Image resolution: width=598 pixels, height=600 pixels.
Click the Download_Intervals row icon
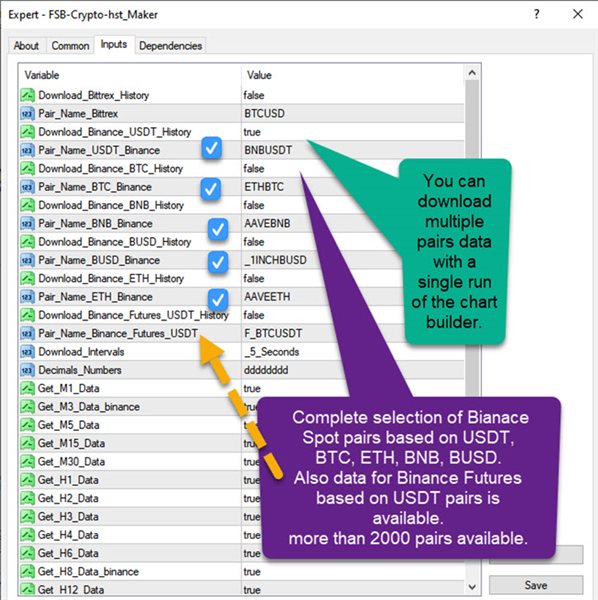[28, 352]
